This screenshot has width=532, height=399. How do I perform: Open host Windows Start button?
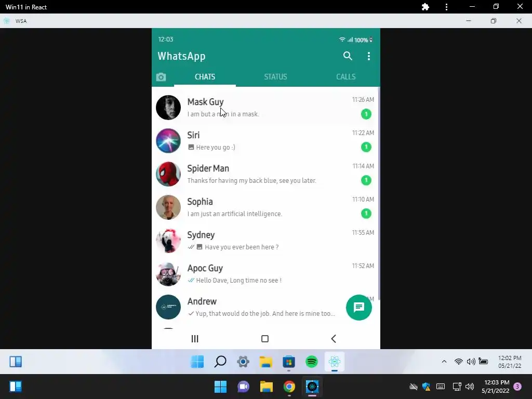[220, 387]
